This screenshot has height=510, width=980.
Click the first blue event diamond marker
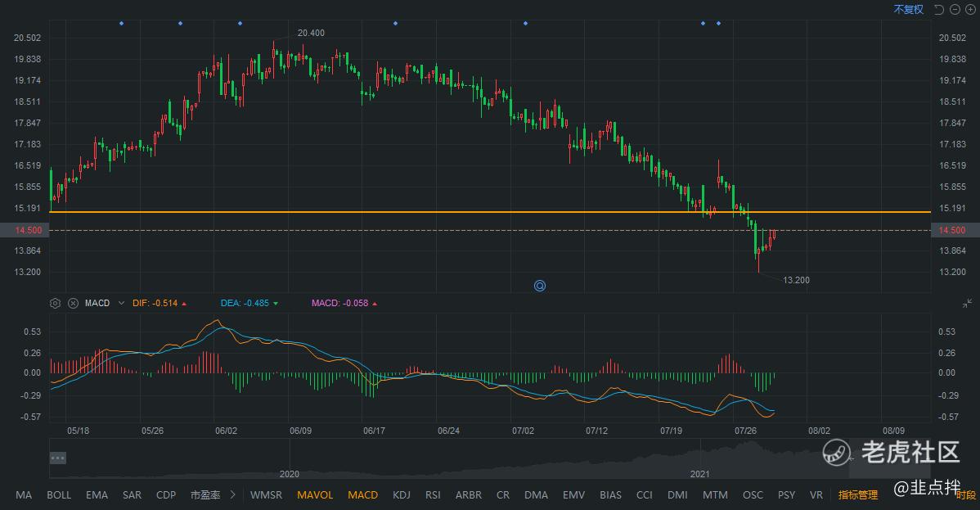click(x=121, y=23)
